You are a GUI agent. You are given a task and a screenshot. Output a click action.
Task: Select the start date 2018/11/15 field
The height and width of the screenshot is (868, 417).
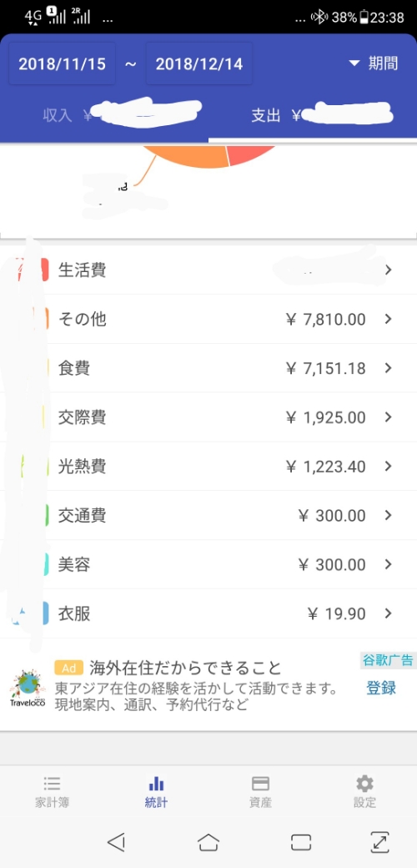(62, 63)
